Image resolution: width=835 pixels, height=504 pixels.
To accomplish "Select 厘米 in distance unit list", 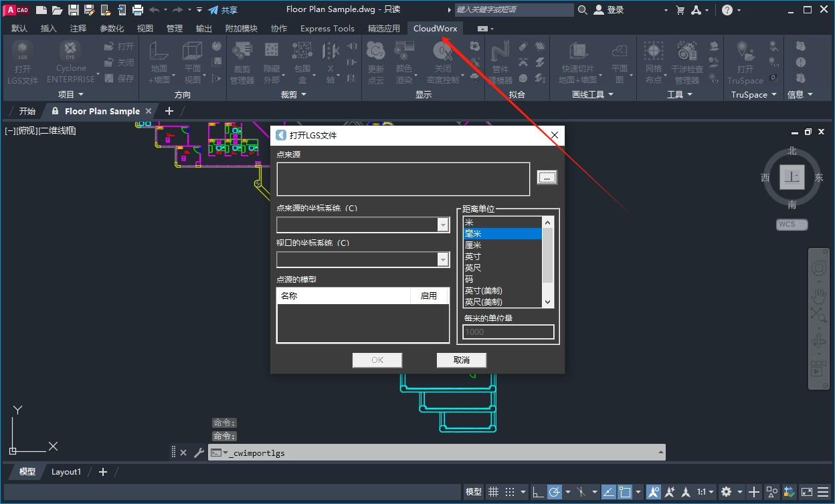I will [x=502, y=245].
